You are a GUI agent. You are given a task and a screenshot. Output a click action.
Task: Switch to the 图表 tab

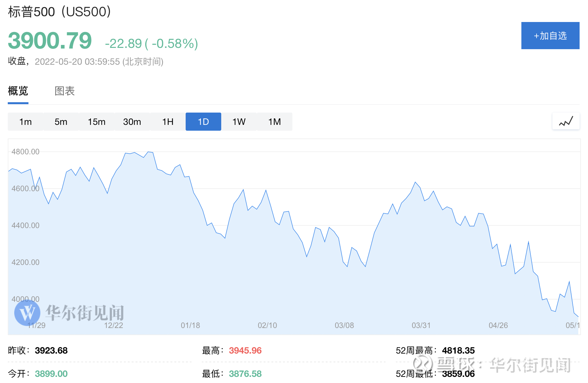tap(64, 92)
